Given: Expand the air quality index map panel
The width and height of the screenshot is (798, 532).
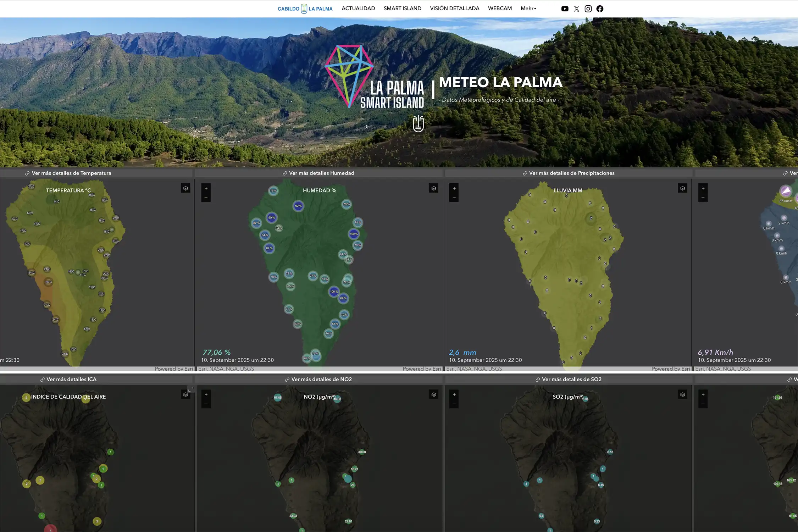Looking at the screenshot, I should (191, 389).
